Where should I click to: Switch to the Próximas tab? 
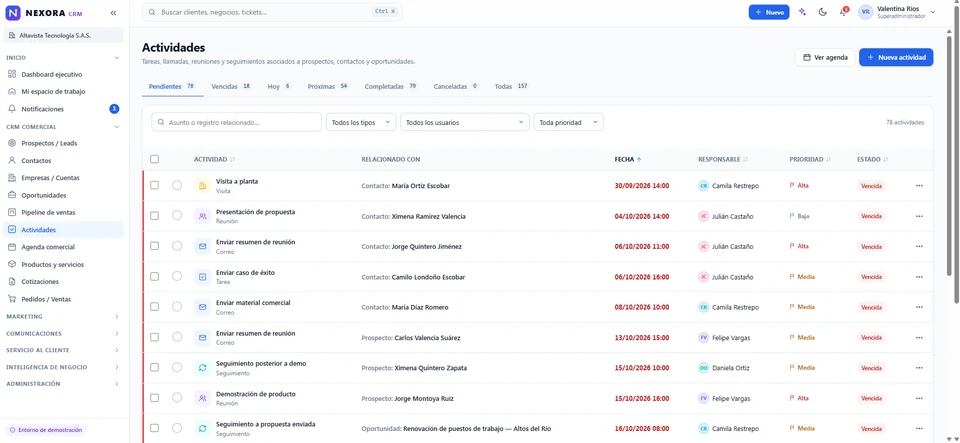point(328,86)
